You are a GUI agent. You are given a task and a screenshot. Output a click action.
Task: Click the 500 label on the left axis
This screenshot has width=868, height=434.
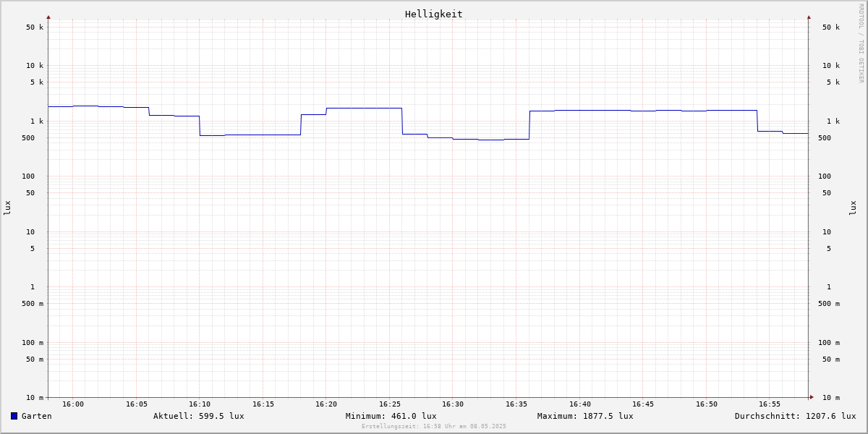pyautogui.click(x=28, y=138)
